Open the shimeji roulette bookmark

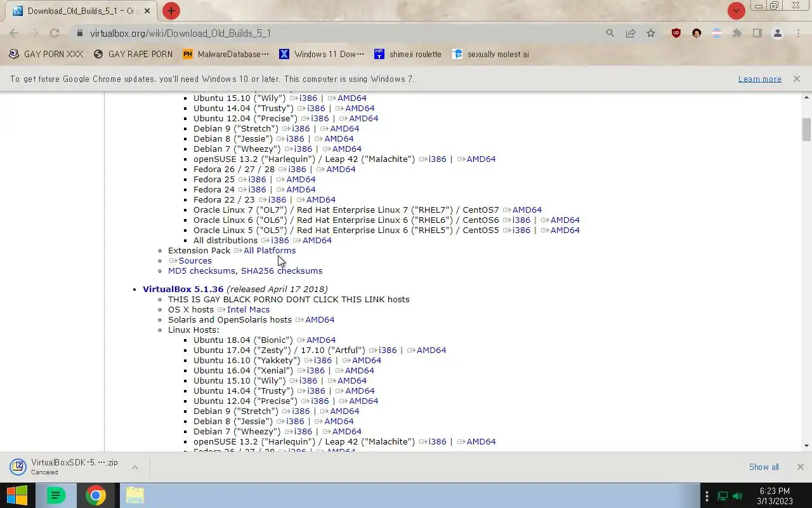[408, 54]
